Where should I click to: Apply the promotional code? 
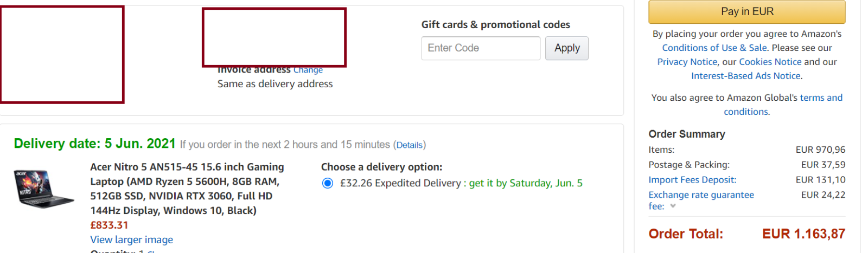567,48
